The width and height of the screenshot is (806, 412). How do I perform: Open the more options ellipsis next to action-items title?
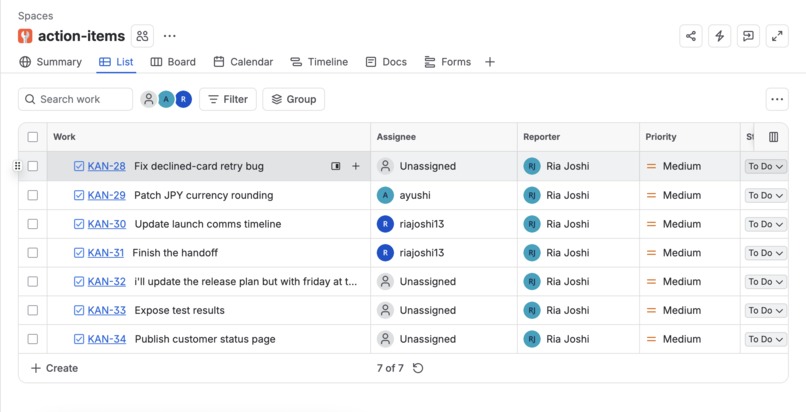tap(170, 36)
